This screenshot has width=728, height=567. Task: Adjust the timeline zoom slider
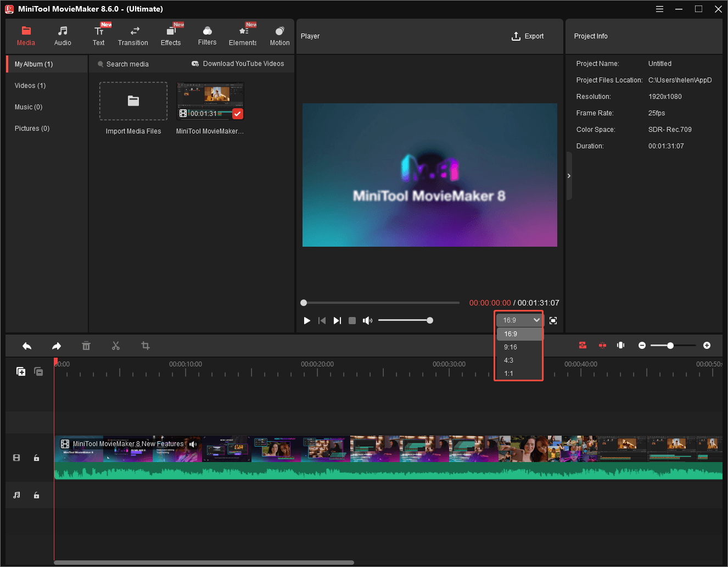(673, 346)
